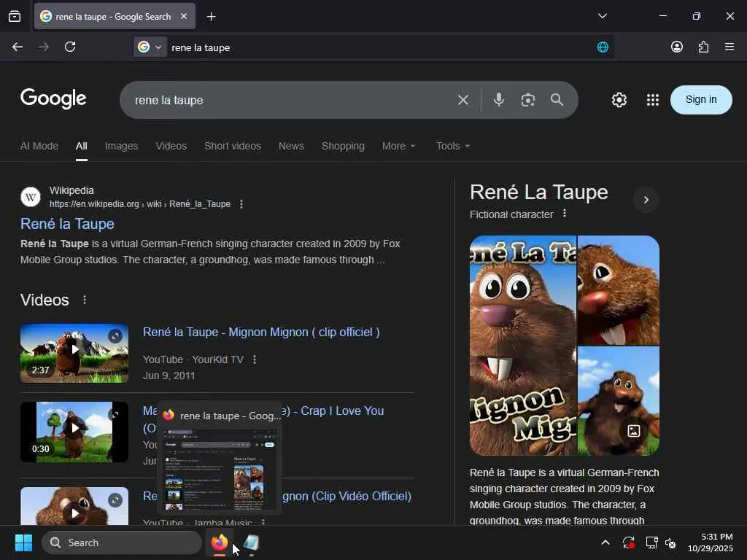Screen dimensions: 747x560
Task: Open the Firefox account icon
Action: point(676,47)
